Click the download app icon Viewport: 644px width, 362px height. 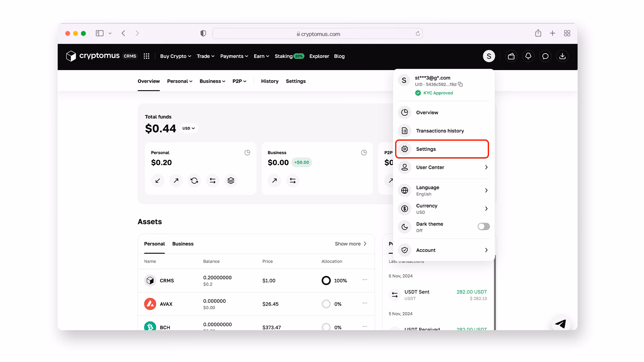562,56
